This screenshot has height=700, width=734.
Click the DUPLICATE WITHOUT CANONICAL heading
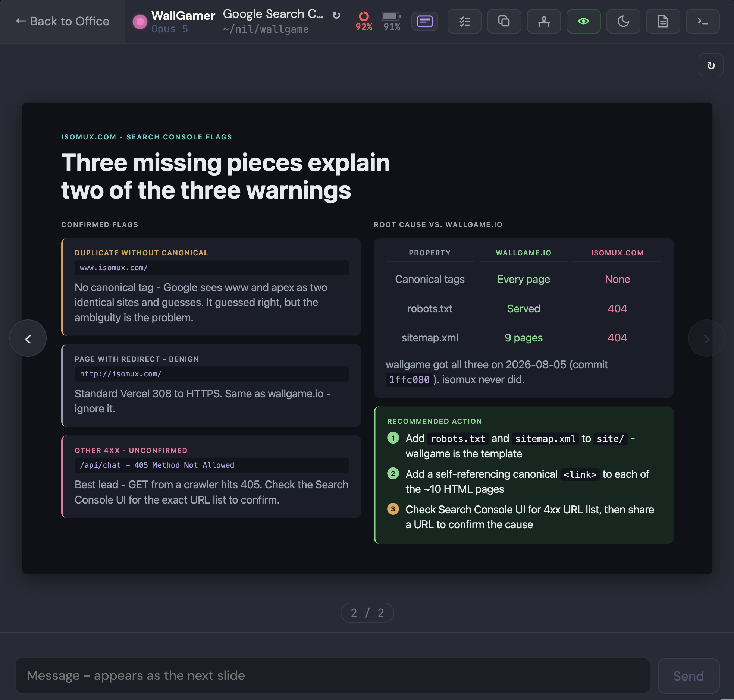tap(141, 253)
